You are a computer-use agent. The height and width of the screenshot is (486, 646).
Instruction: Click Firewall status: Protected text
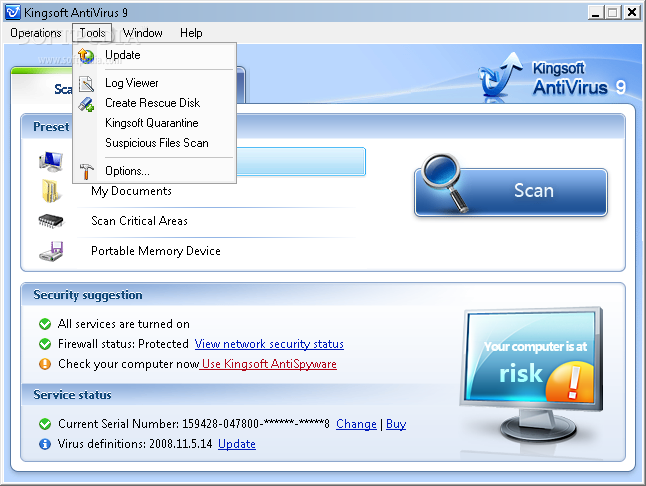click(123, 344)
